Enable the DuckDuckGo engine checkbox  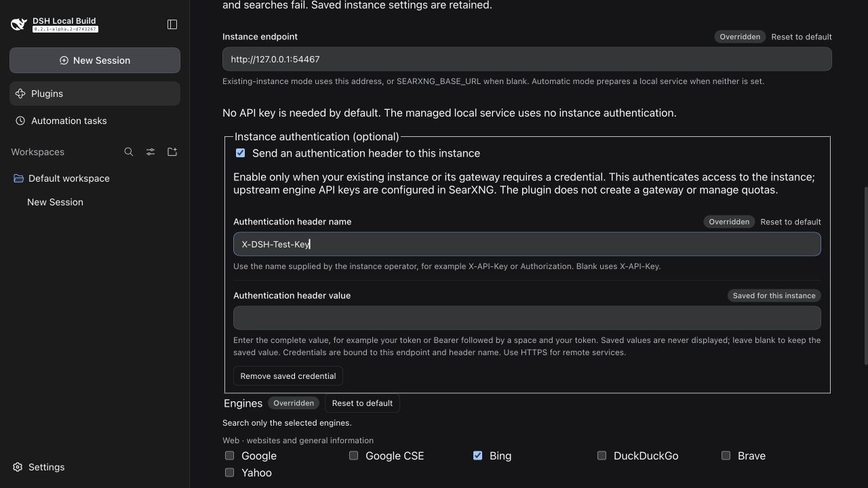click(601, 455)
